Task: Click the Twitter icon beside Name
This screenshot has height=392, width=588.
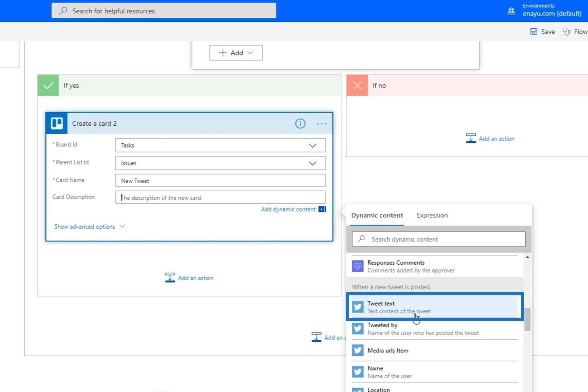Action: pos(358,372)
